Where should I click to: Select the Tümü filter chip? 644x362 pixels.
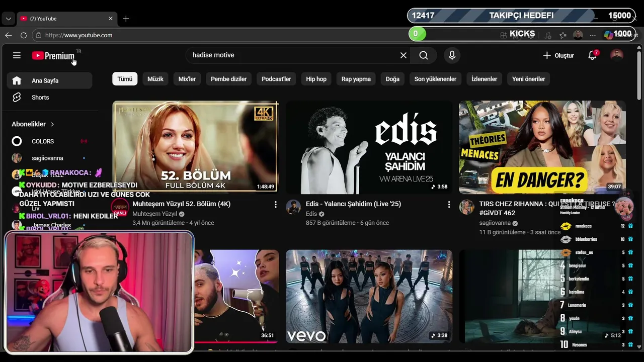pos(125,79)
